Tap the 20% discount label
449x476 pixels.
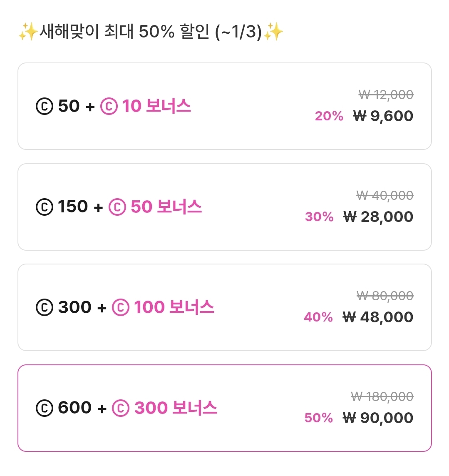[x=329, y=116]
